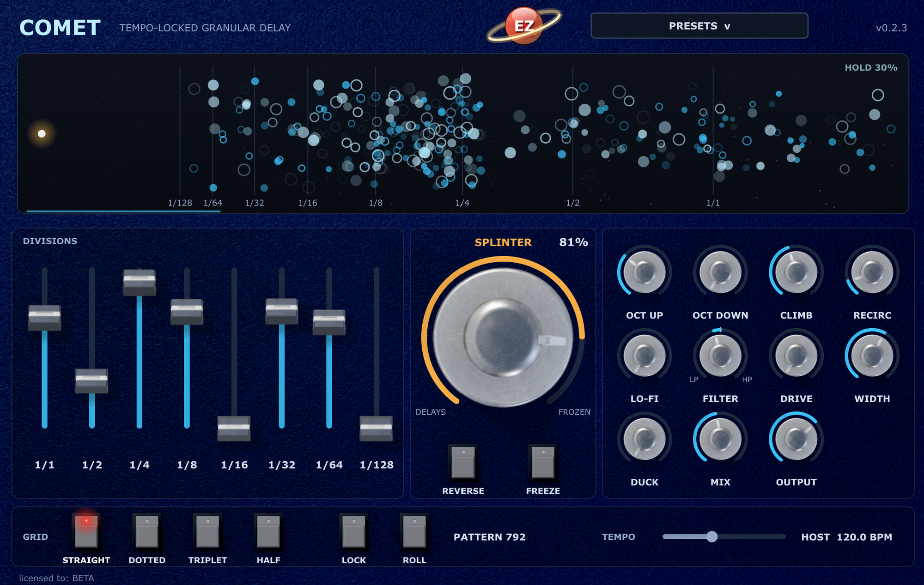Click the 1/4 division fader handle
This screenshot has height=585, width=924.
click(140, 282)
